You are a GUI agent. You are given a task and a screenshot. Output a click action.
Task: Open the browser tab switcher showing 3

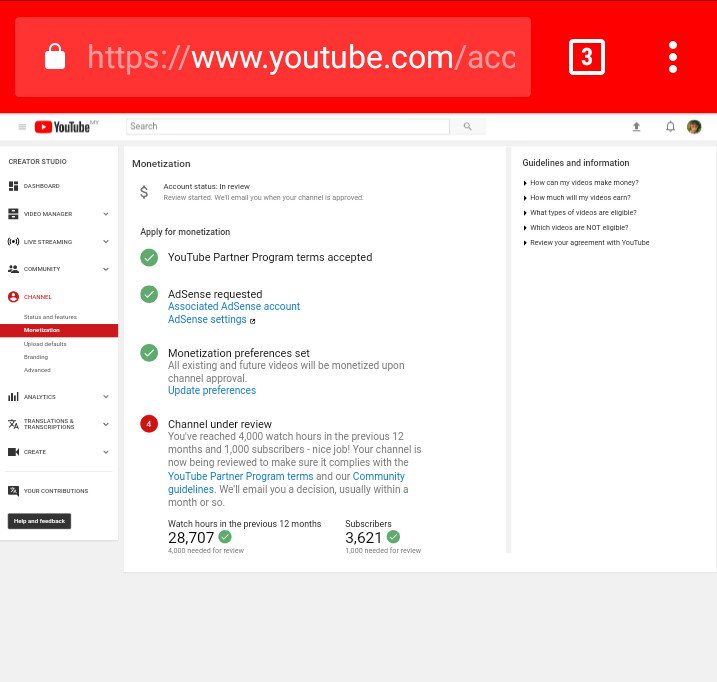[587, 57]
